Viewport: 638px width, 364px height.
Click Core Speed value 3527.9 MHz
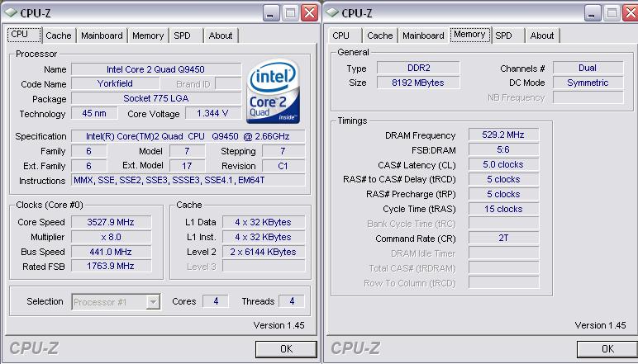(x=111, y=222)
